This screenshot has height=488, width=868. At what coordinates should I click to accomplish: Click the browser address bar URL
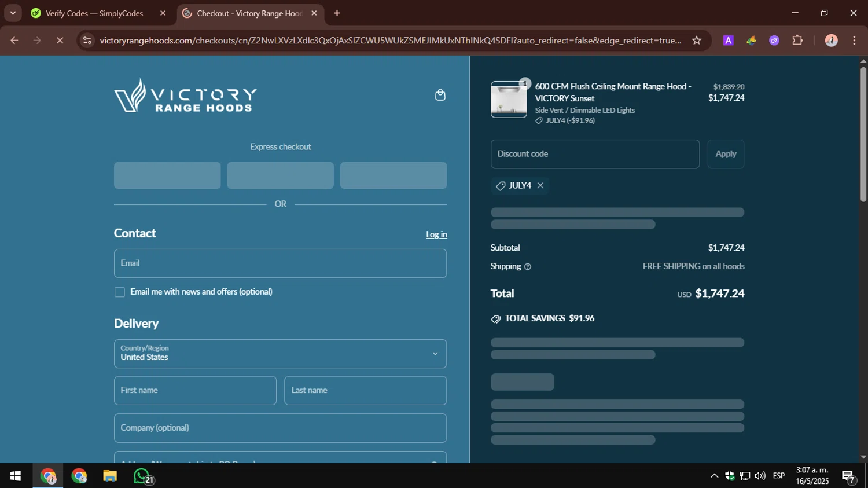coord(390,41)
